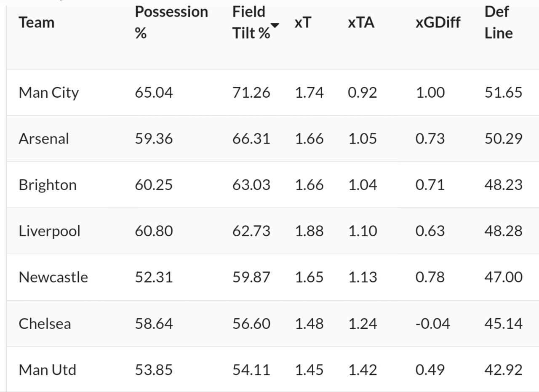Click the xGDiff column header
This screenshot has width=539, height=392.
tap(438, 23)
